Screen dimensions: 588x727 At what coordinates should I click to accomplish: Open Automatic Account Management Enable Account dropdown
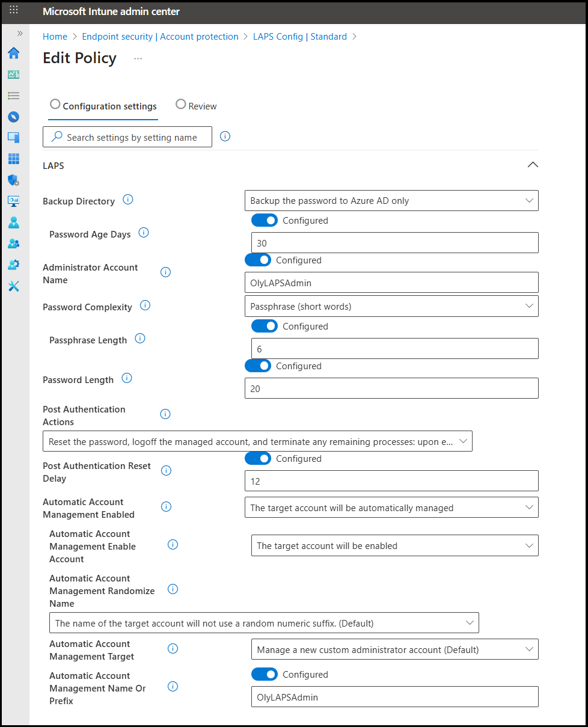point(395,546)
